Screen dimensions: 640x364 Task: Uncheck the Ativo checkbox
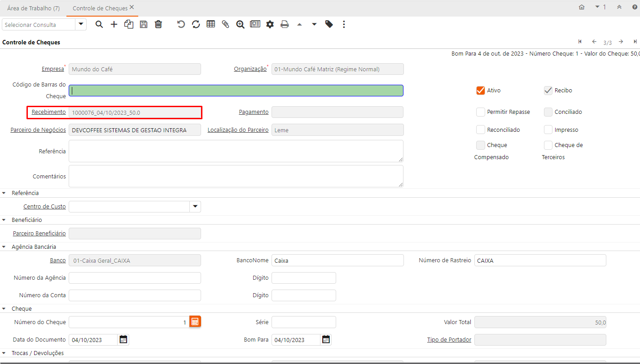coord(481,91)
